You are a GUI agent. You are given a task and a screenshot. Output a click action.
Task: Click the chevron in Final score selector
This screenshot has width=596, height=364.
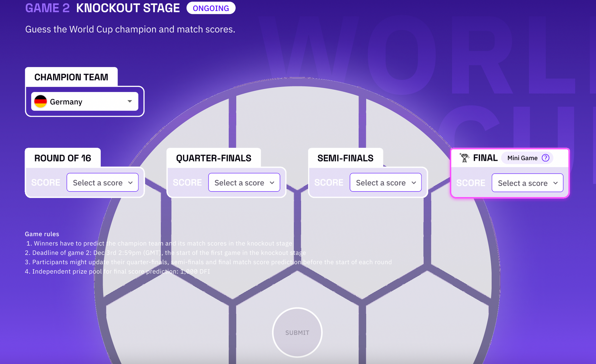tap(555, 183)
